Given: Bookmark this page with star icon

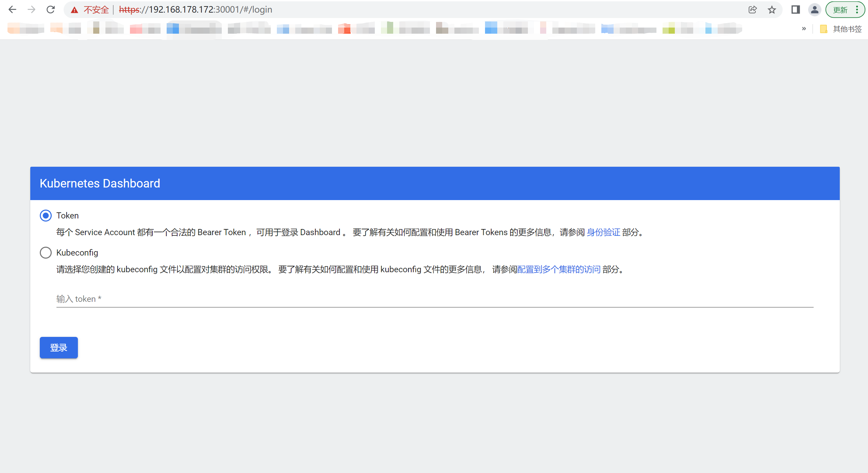Looking at the screenshot, I should [x=772, y=10].
